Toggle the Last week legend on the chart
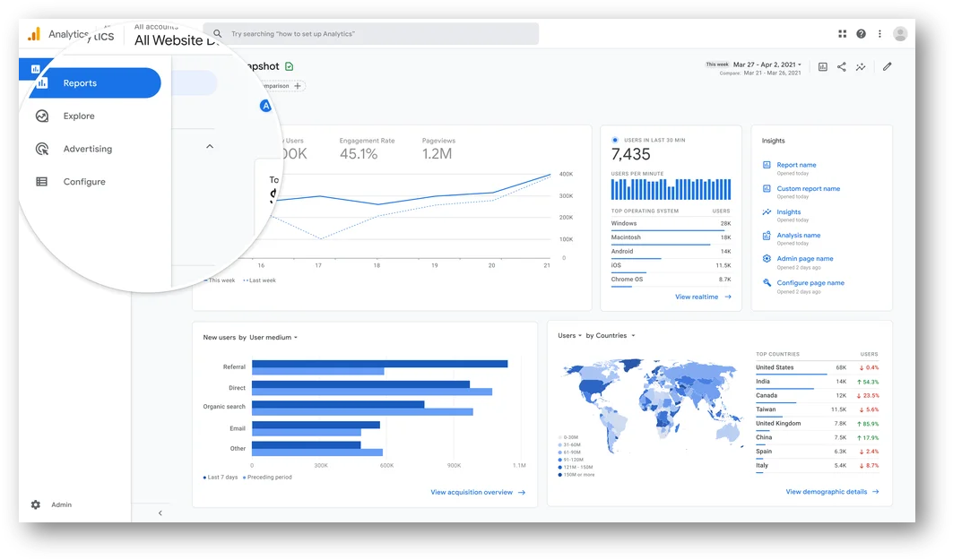 pos(262,280)
